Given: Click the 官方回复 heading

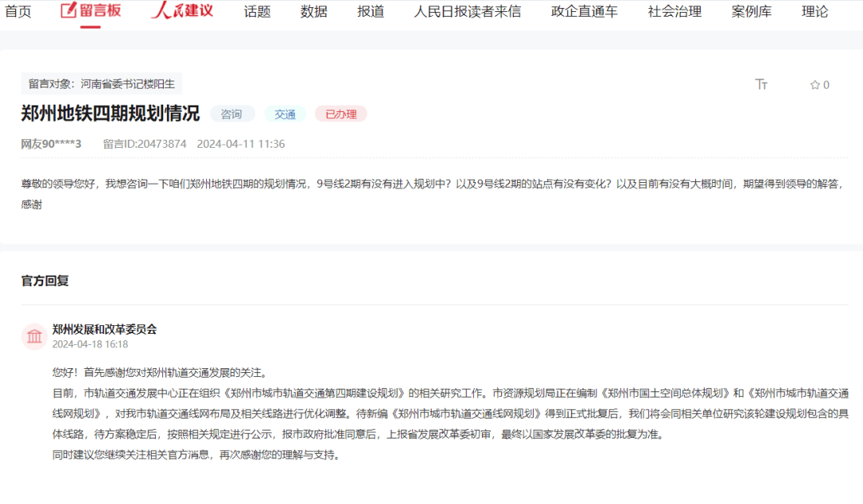Looking at the screenshot, I should 45,280.
